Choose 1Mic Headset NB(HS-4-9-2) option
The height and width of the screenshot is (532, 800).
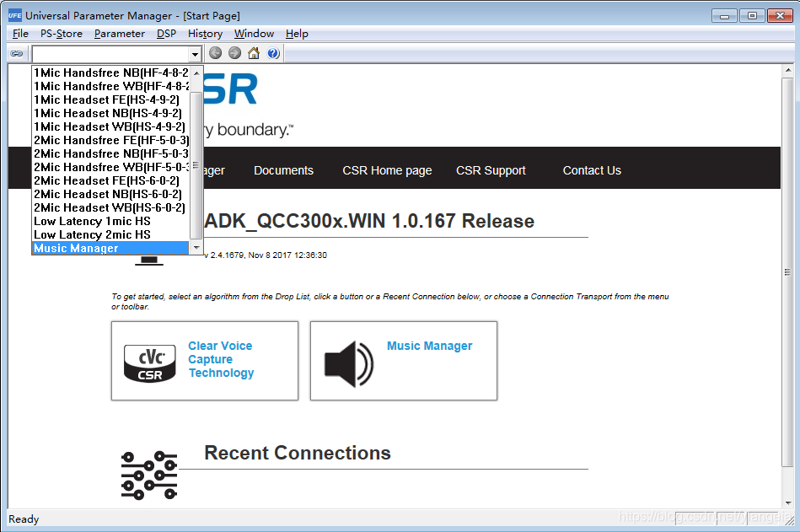point(110,113)
